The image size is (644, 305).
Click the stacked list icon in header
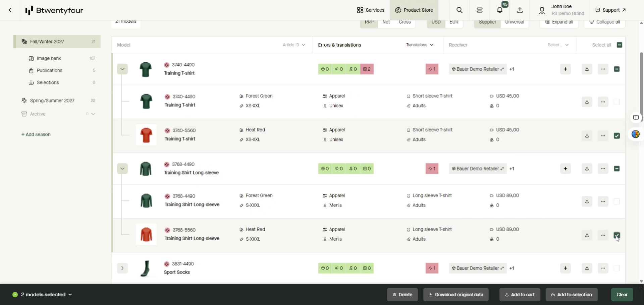[480, 10]
